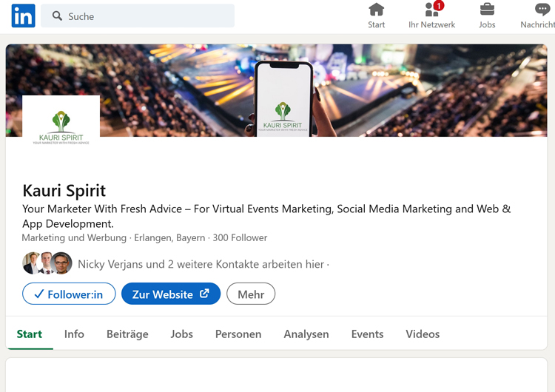This screenshot has width=555, height=392.
Task: Click the 'Marketing und Werbung' industry text
Action: [74, 237]
